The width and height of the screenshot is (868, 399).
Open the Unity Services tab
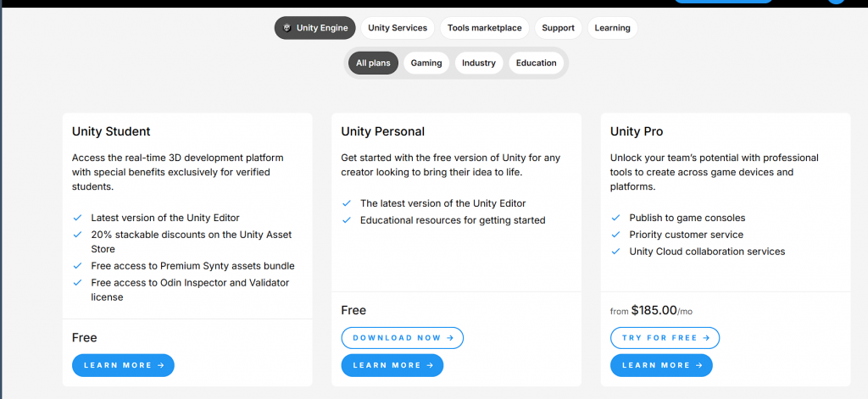[398, 28]
